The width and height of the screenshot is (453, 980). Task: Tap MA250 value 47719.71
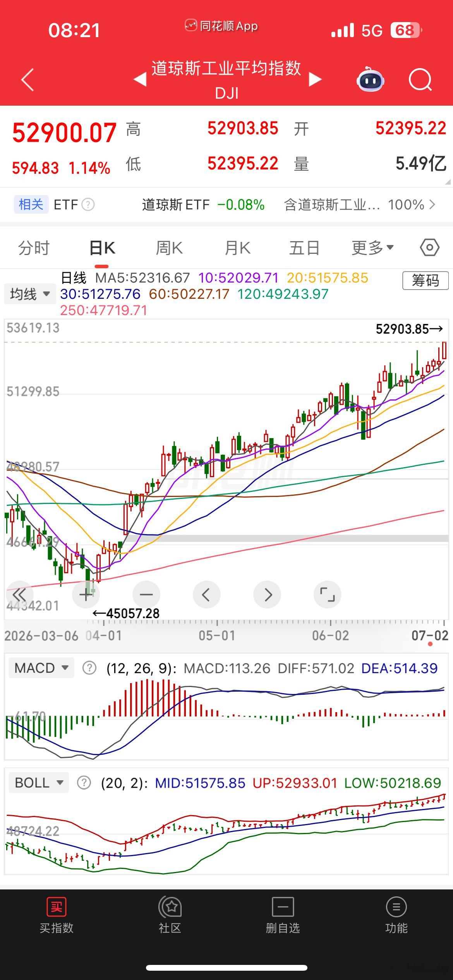104,310
